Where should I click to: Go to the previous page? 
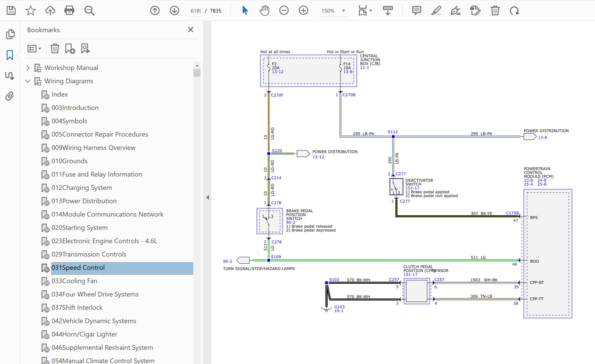[155, 11]
